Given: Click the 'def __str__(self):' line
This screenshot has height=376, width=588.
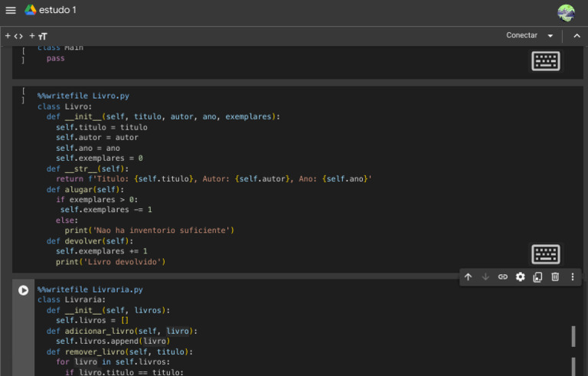Looking at the screenshot, I should tap(87, 169).
